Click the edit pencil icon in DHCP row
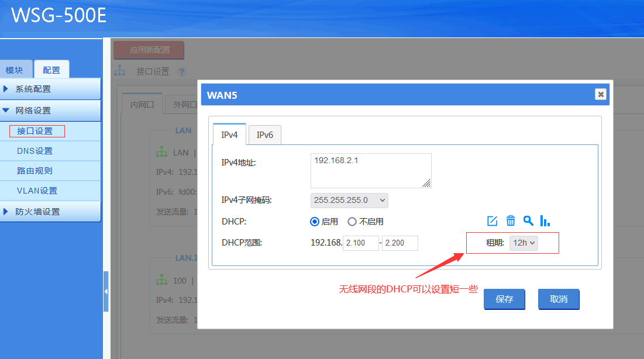 [492, 220]
